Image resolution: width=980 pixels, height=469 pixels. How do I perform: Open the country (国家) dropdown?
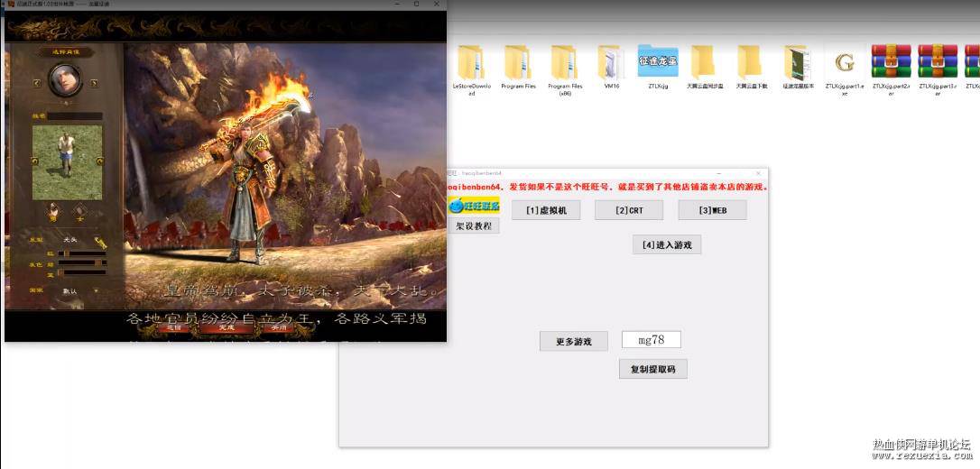pos(97,290)
